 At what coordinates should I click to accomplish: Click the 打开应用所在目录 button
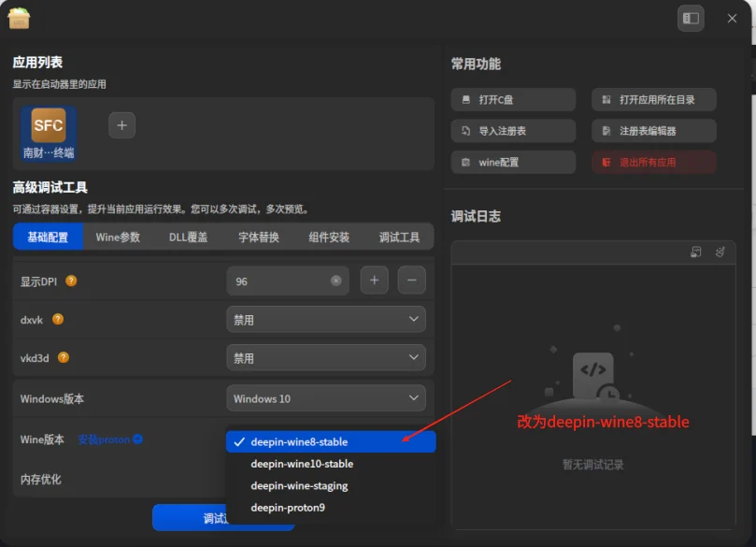pyautogui.click(x=654, y=100)
